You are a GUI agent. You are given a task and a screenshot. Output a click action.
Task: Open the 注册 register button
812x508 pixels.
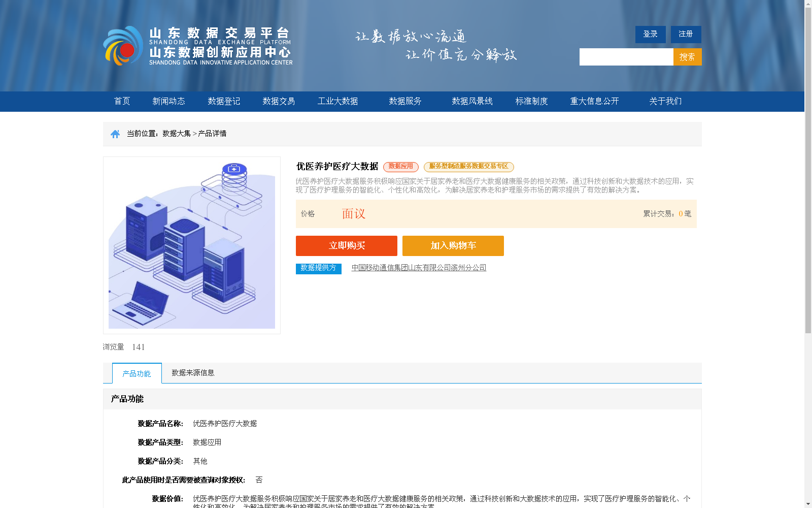(x=686, y=34)
